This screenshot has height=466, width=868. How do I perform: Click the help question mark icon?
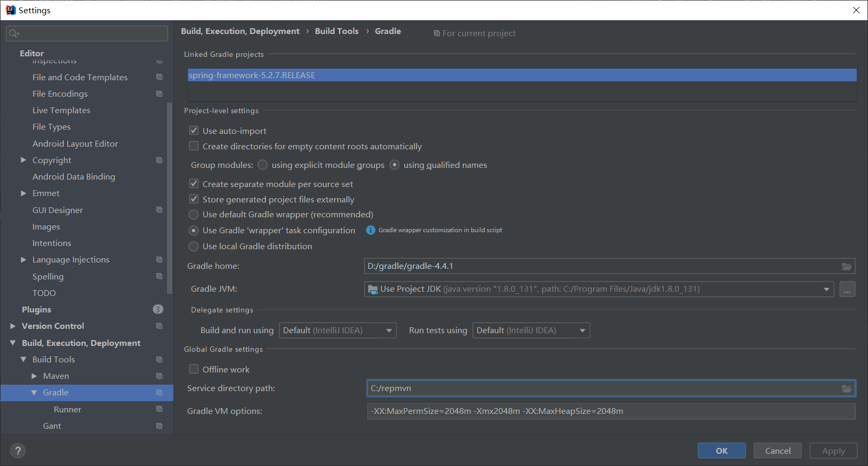point(18,451)
